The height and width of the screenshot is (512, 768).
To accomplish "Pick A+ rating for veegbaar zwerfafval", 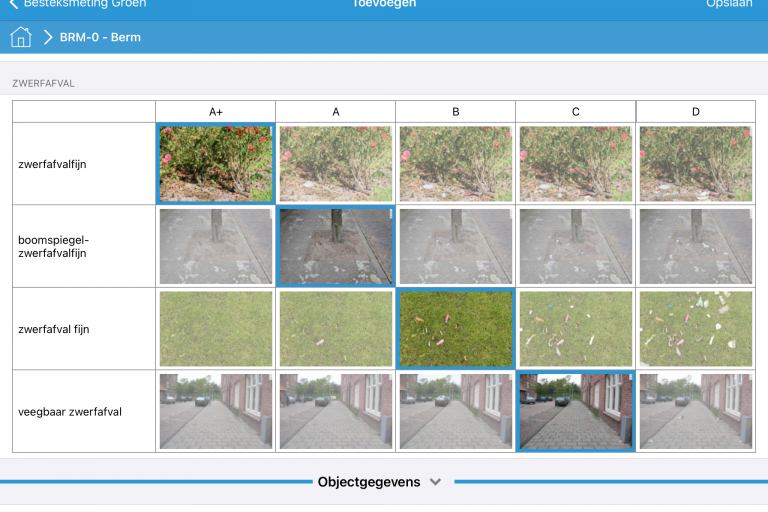I will 215,411.
